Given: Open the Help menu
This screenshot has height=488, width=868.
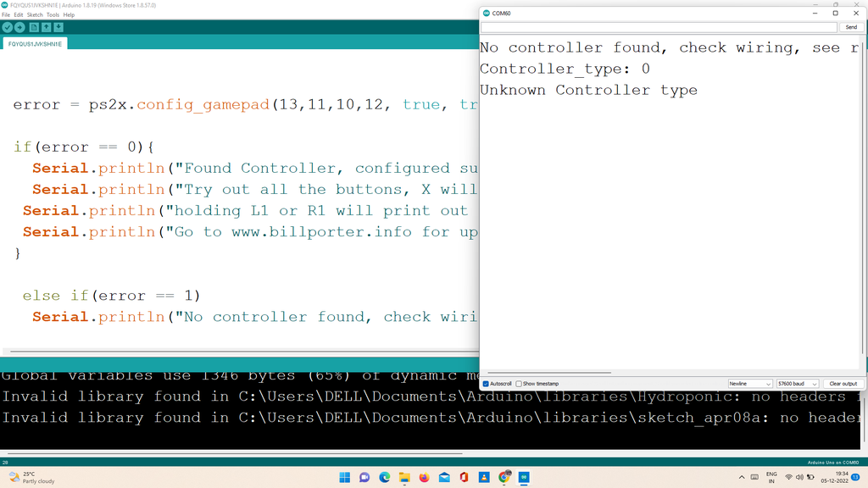Looking at the screenshot, I should 69,15.
